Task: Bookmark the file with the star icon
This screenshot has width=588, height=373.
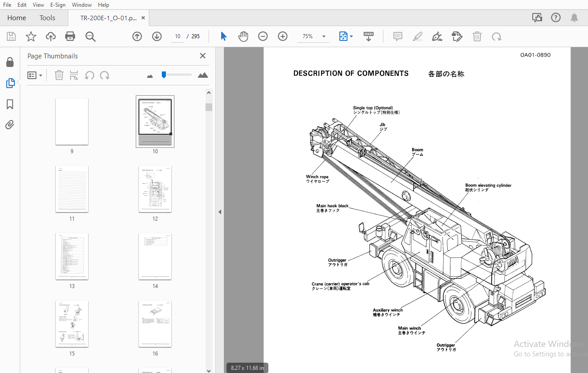Action: (x=31, y=36)
